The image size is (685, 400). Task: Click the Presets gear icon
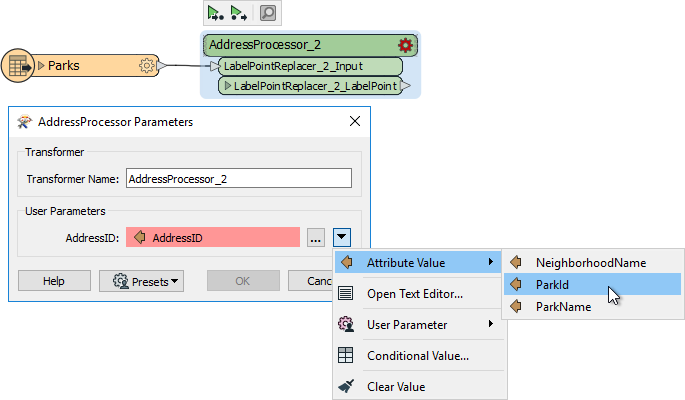point(120,281)
